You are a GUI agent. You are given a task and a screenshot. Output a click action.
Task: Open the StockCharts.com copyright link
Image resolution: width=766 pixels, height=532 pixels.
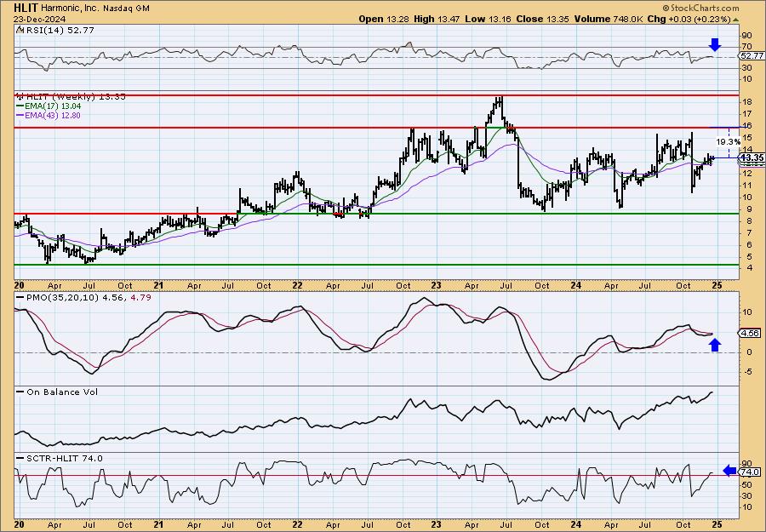(701, 8)
